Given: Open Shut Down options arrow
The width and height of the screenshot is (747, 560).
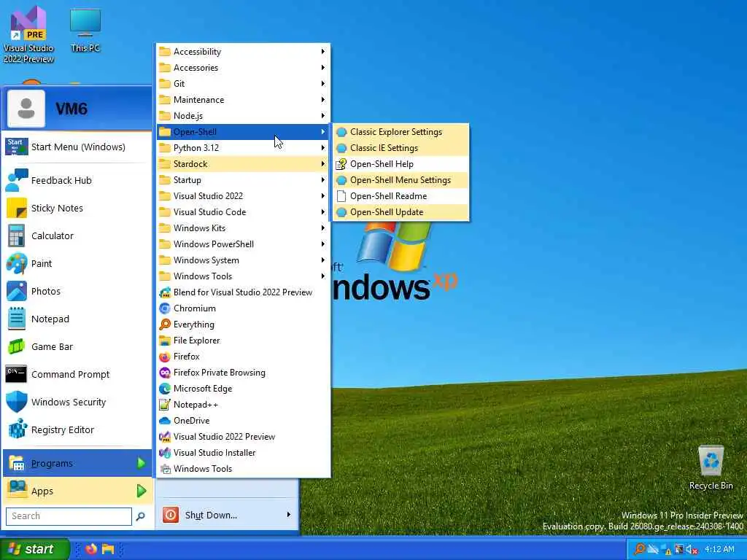Looking at the screenshot, I should [289, 515].
